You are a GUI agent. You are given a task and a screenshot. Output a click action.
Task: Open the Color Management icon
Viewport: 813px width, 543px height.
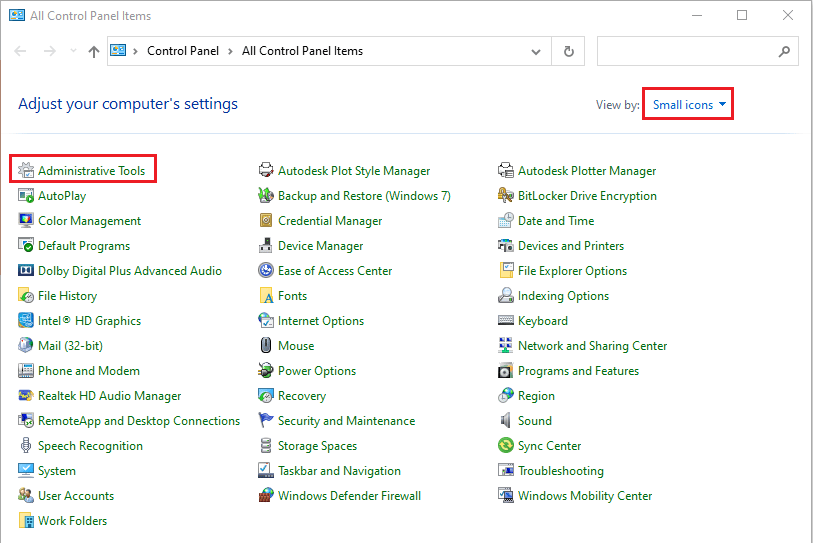point(25,220)
